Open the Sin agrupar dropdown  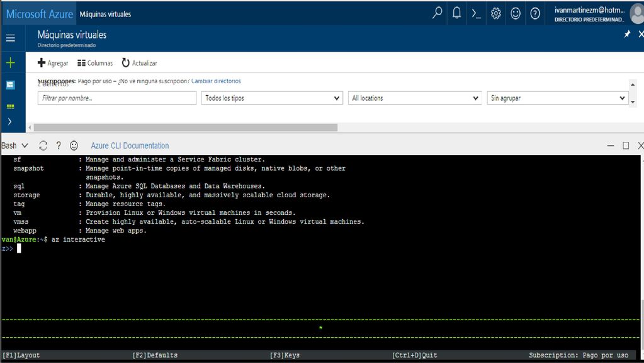(558, 98)
